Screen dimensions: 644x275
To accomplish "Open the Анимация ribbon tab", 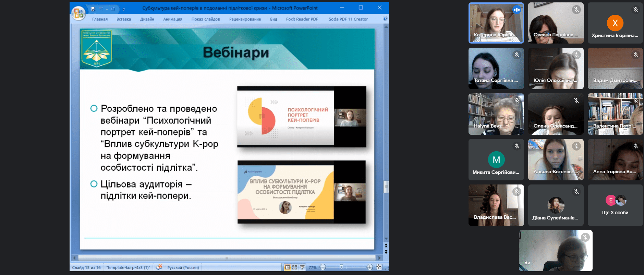I will 172,19.
